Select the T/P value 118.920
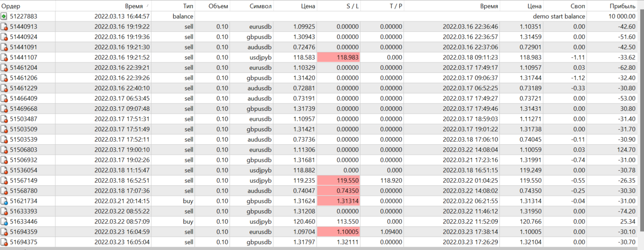Image resolution: width=644 pixels, height=250 pixels. 391,181
